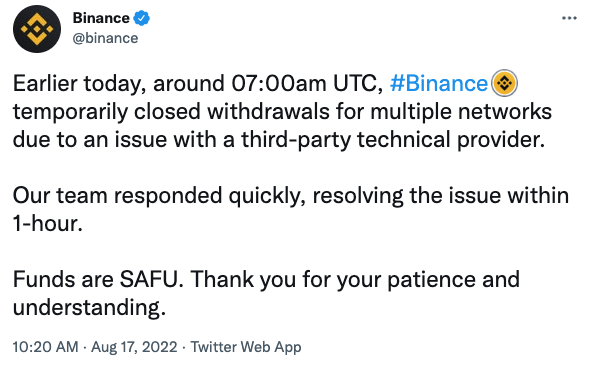The height and width of the screenshot is (370, 590).
Task: Click the Binance logo emoji after hashtag
Action: [x=505, y=83]
